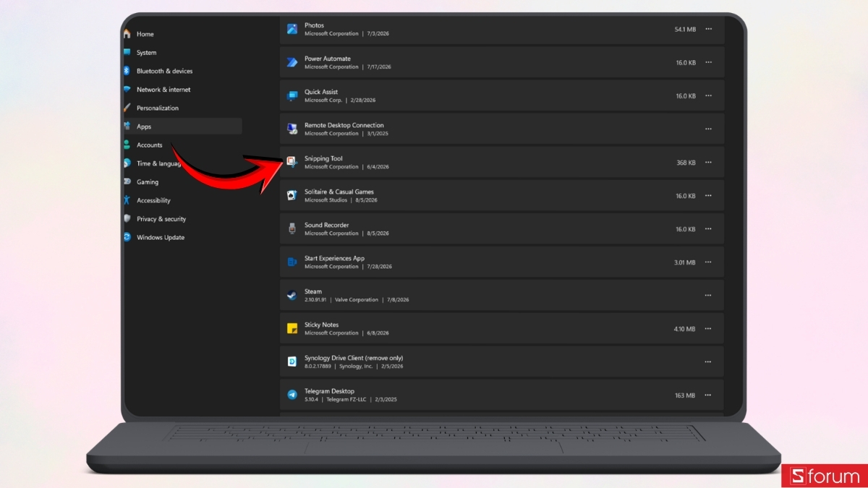Click the Personalization brush icon
Screen dimensions: 868x488
click(x=127, y=108)
